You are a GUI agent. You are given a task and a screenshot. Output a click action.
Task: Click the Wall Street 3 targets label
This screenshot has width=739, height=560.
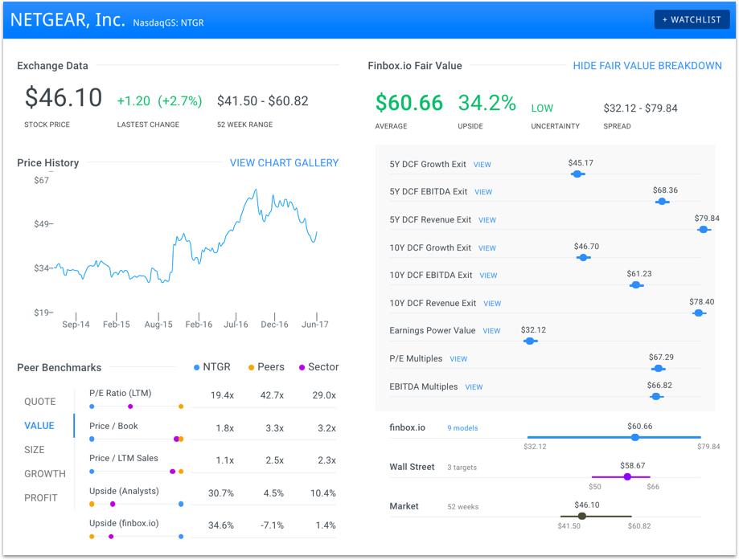(462, 468)
